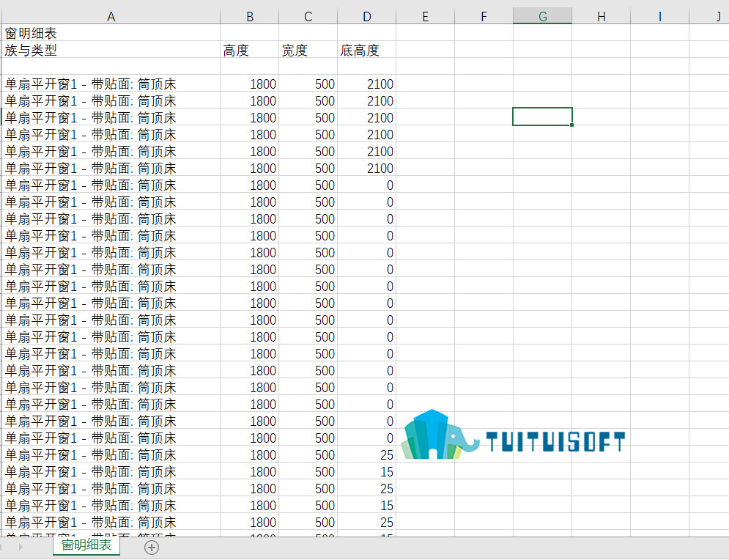Select column B header

coord(250,17)
